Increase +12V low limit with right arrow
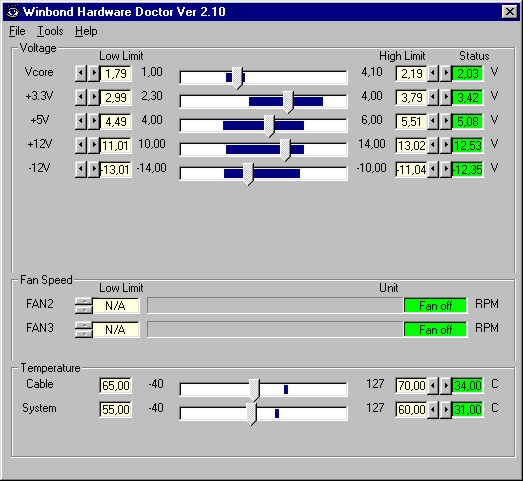Viewport: 523px width, 481px height. 94,145
